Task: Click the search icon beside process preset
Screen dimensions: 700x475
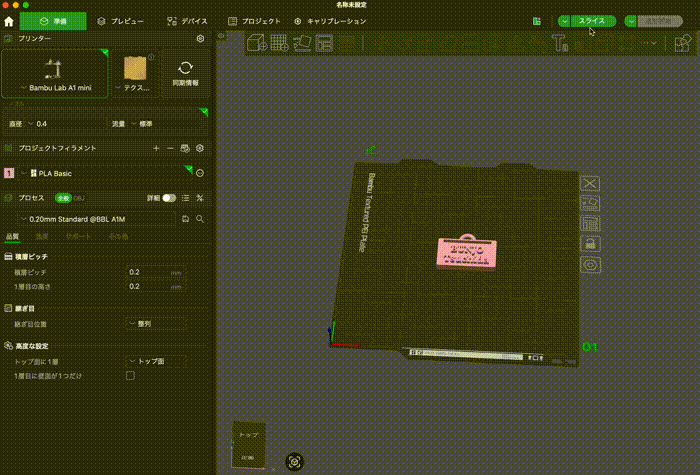Action: click(x=200, y=218)
